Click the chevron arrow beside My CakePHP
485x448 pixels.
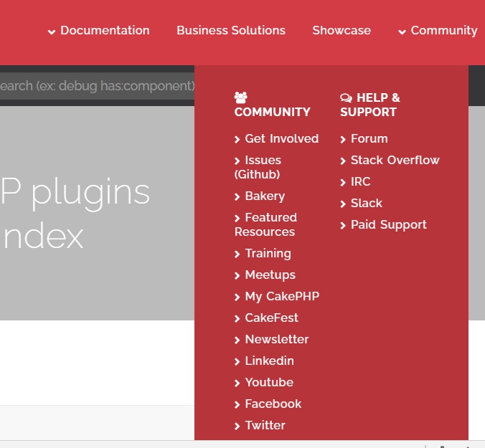coord(237,297)
